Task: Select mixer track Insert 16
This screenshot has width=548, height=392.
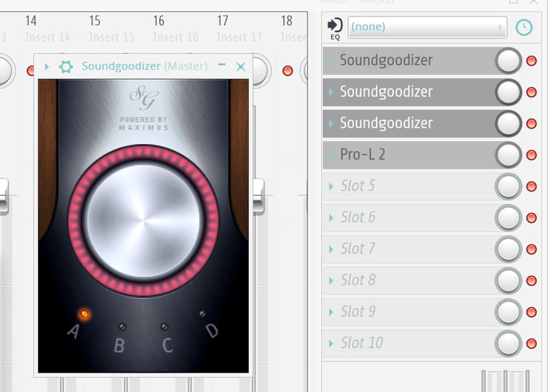Action: click(x=176, y=36)
